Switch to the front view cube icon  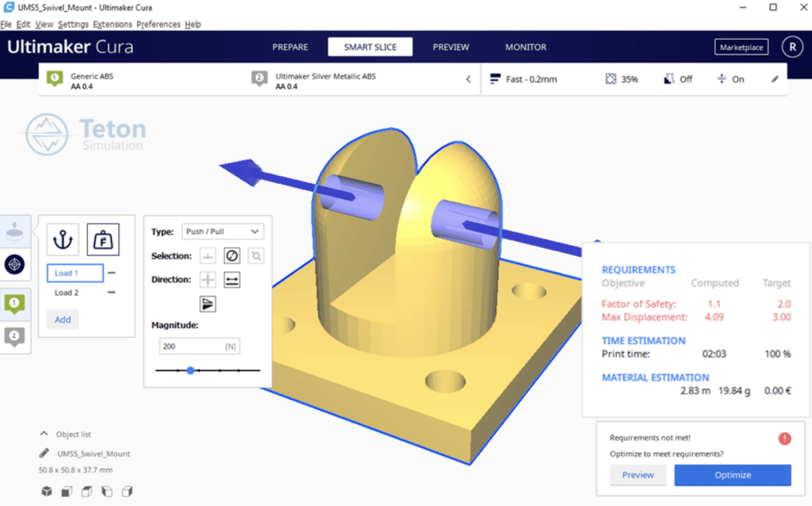click(x=67, y=491)
